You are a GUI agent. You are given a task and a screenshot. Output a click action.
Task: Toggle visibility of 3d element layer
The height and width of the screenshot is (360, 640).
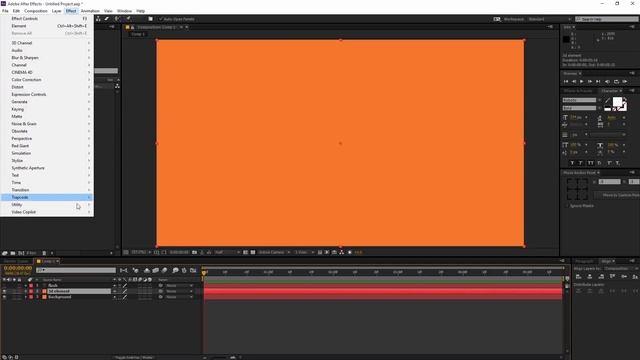(x=4, y=291)
